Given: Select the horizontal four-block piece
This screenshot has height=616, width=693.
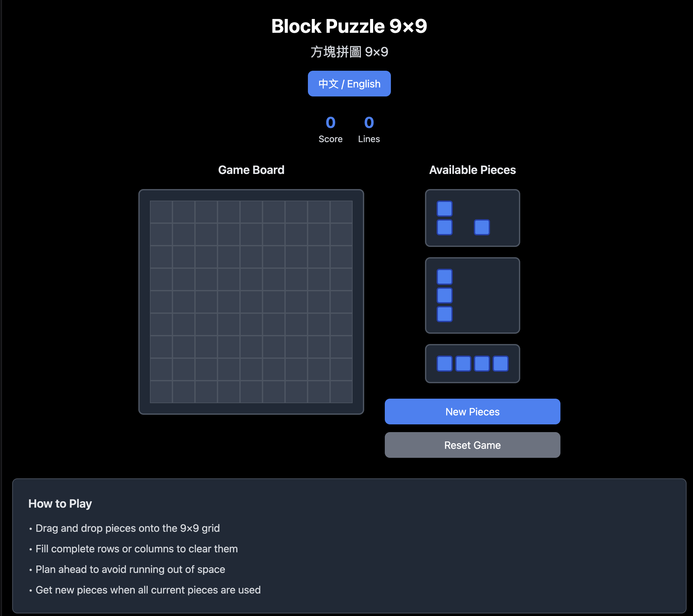Looking at the screenshot, I should tap(472, 364).
